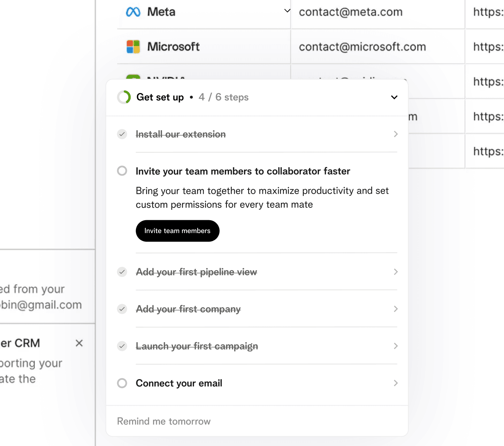Click the 4 of 6 steps progress indicator

[223, 97]
